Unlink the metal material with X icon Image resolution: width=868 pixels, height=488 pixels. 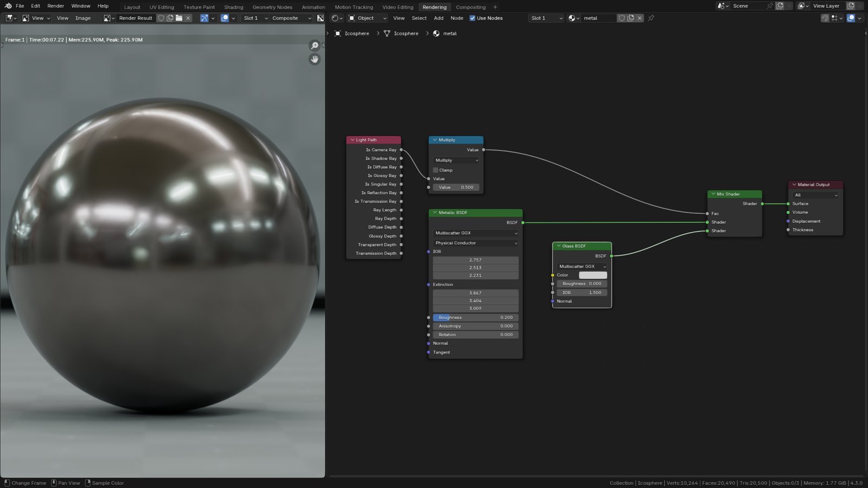[x=640, y=18]
